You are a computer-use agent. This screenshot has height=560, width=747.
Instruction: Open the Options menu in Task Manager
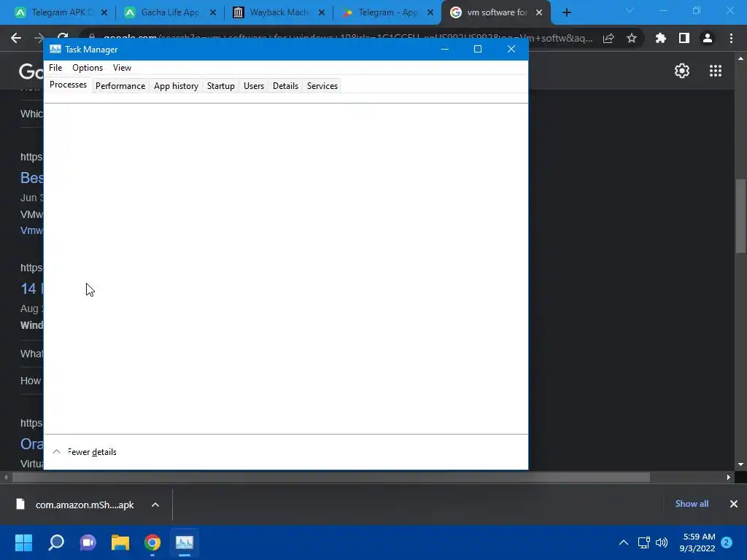[x=88, y=68]
